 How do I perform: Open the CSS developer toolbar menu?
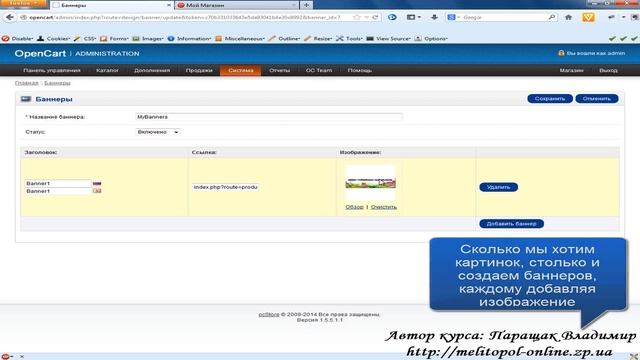coord(85,38)
